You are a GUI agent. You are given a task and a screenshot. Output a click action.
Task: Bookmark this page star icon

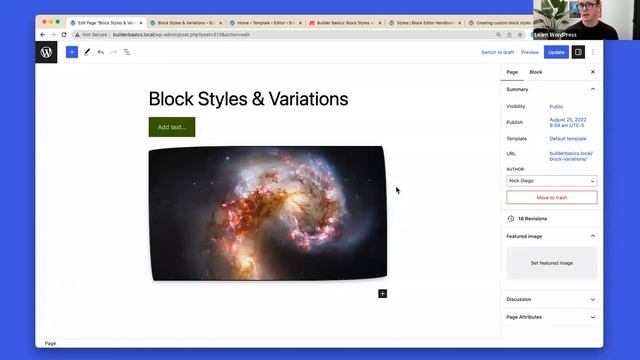[520, 35]
